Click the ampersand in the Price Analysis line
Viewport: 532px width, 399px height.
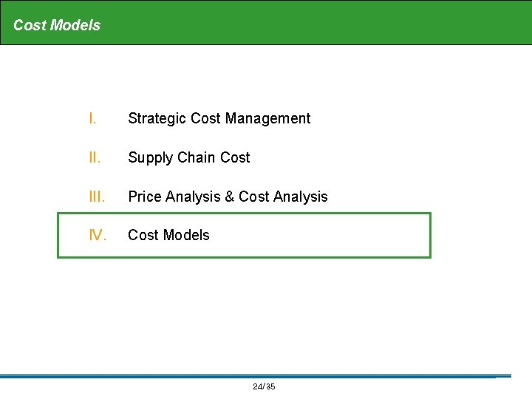230,197
